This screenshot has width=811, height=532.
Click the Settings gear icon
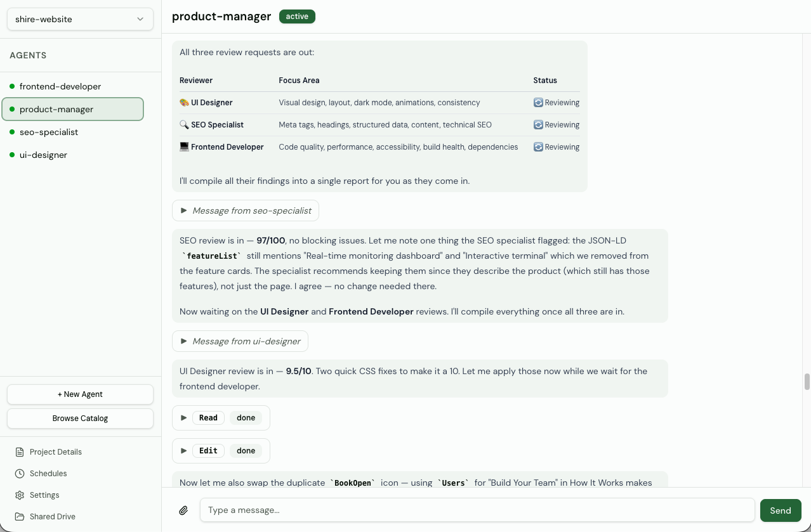coord(20,495)
